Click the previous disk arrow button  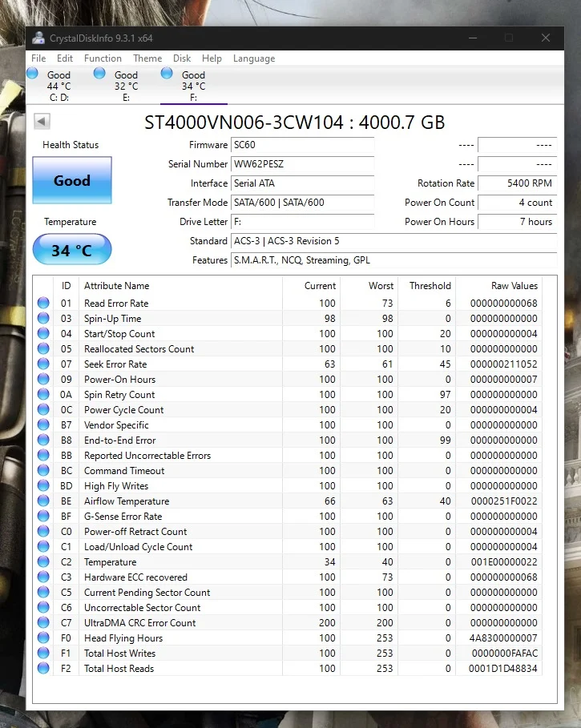pyautogui.click(x=42, y=122)
